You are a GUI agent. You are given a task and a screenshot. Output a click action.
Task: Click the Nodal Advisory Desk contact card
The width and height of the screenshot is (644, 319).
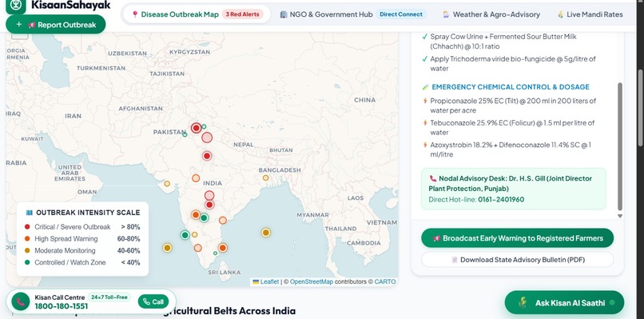[514, 189]
